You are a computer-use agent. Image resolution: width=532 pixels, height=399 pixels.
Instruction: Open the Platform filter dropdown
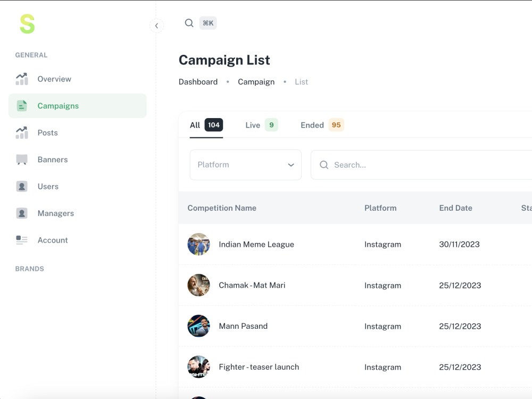click(x=246, y=165)
